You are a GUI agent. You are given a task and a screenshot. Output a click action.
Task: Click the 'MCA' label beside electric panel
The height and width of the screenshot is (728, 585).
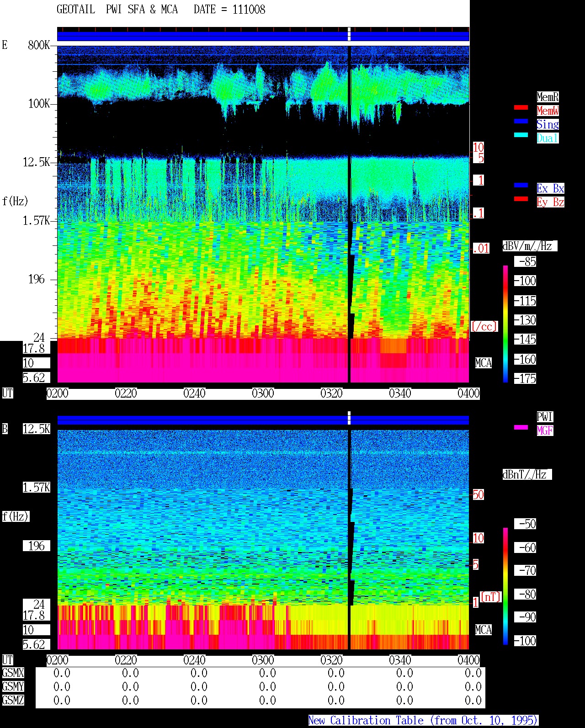point(483,363)
